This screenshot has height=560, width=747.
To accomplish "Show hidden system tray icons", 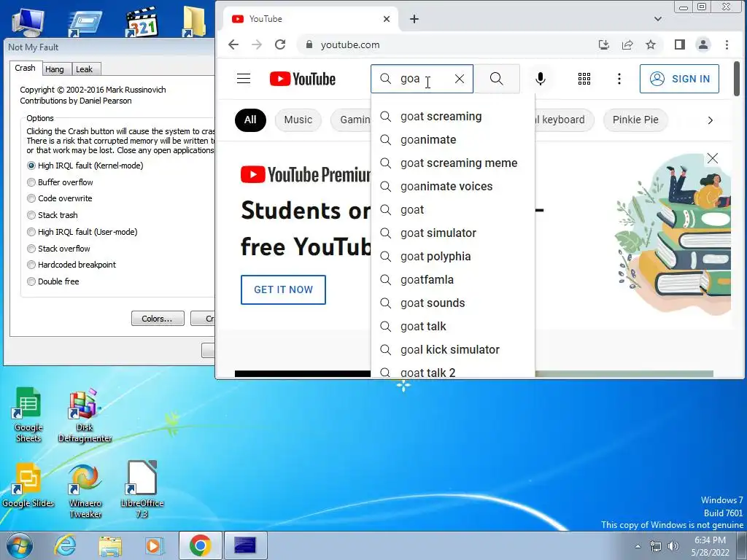I will (638, 546).
